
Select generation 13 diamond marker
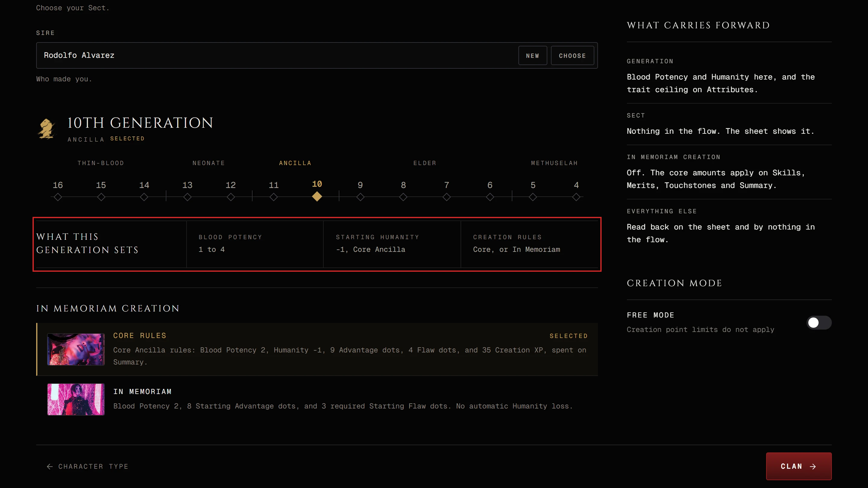[187, 197]
